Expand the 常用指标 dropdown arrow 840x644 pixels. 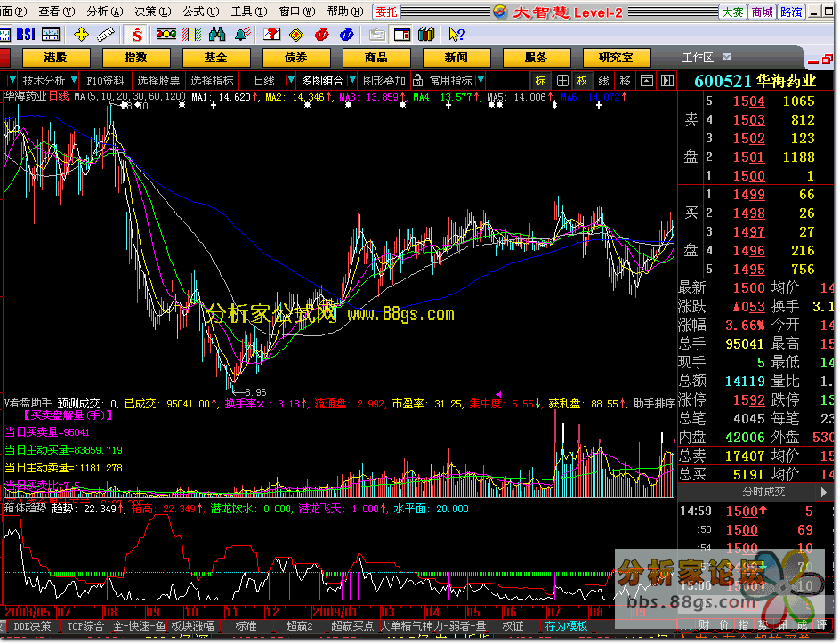[481, 80]
